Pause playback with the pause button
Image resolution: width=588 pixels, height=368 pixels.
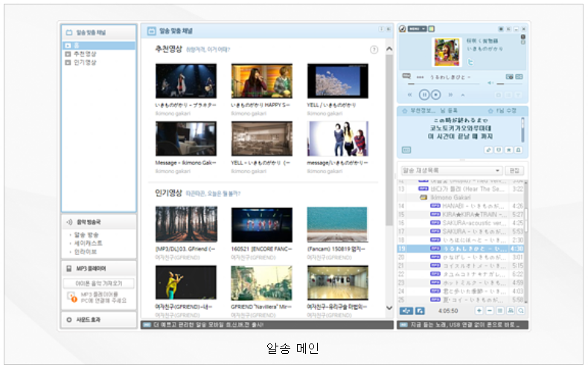tap(424, 95)
